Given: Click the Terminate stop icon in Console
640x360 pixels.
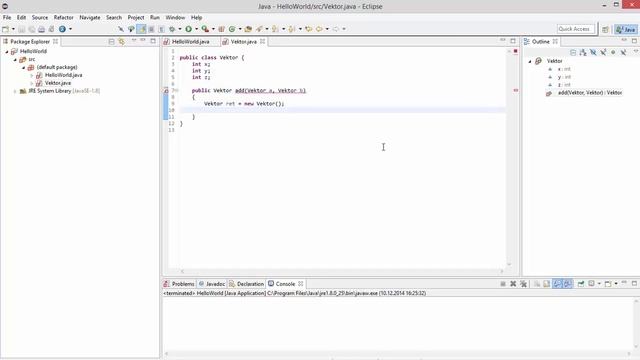Looking at the screenshot, I should [x=503, y=284].
